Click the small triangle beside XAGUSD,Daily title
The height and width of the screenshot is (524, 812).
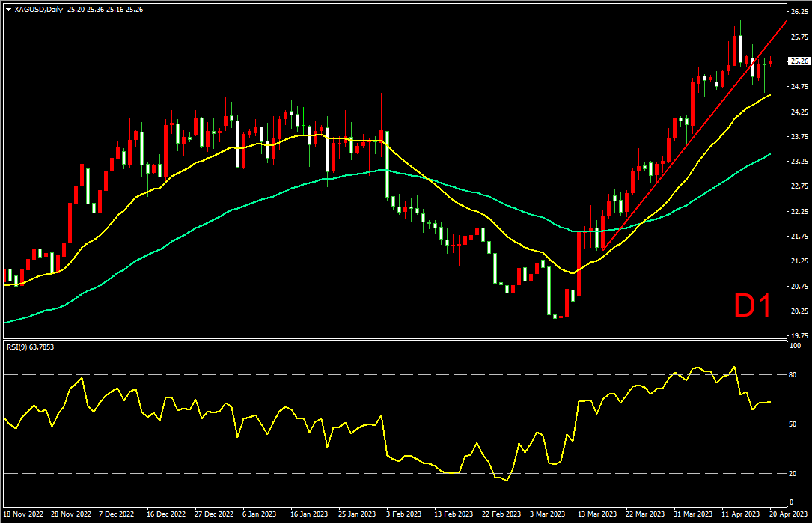coord(9,10)
